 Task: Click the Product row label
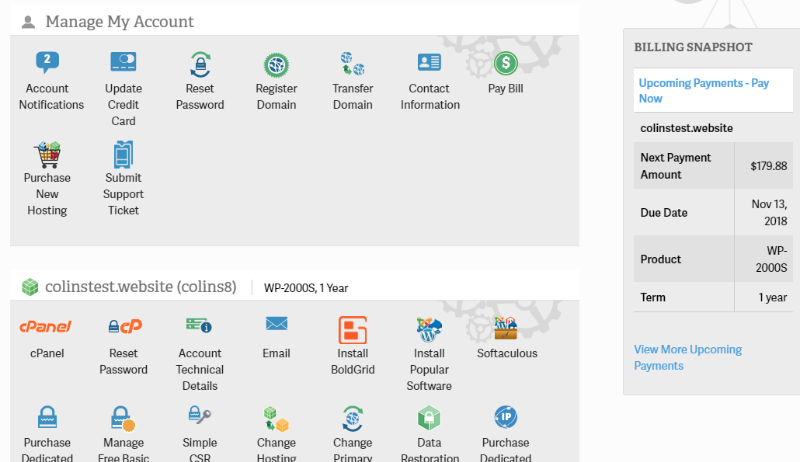pos(660,259)
